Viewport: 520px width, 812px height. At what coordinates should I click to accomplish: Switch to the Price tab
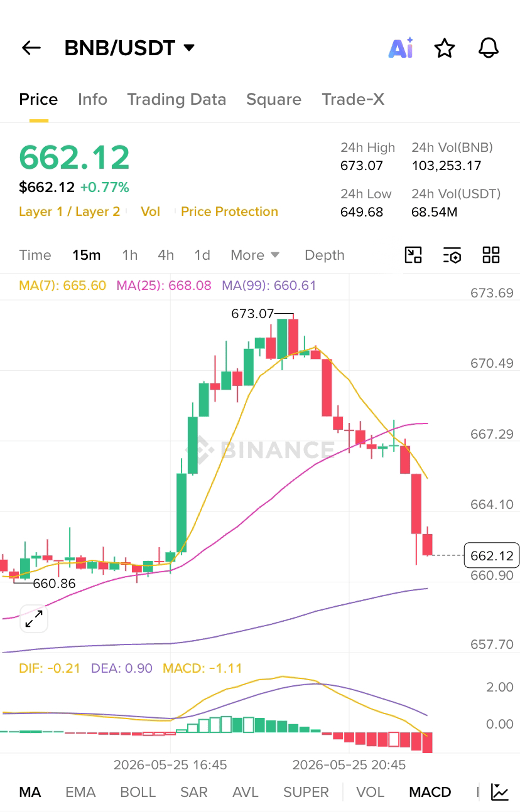(38, 99)
